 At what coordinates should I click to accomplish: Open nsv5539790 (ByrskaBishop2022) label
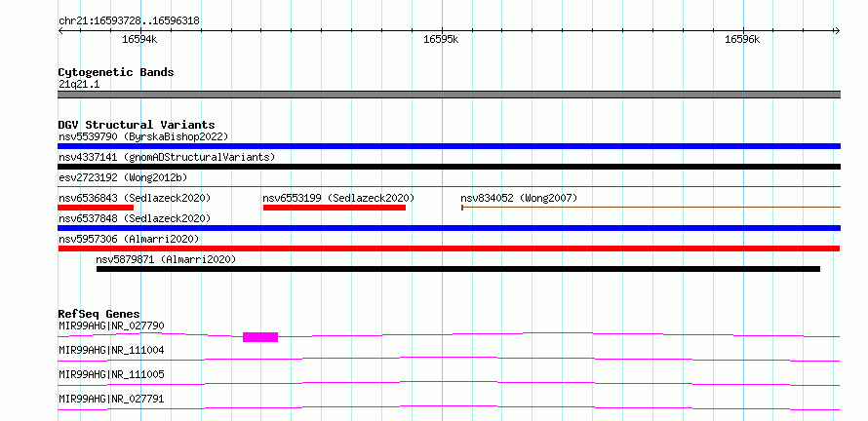click(x=143, y=136)
